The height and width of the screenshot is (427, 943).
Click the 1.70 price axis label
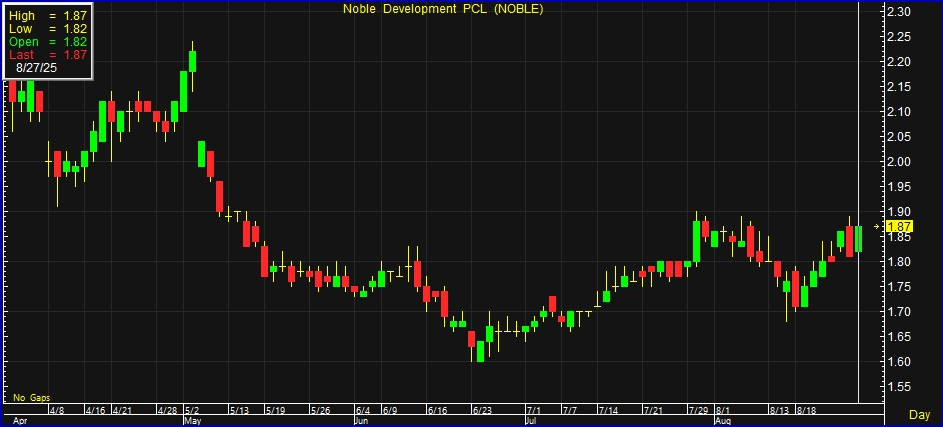click(900, 312)
